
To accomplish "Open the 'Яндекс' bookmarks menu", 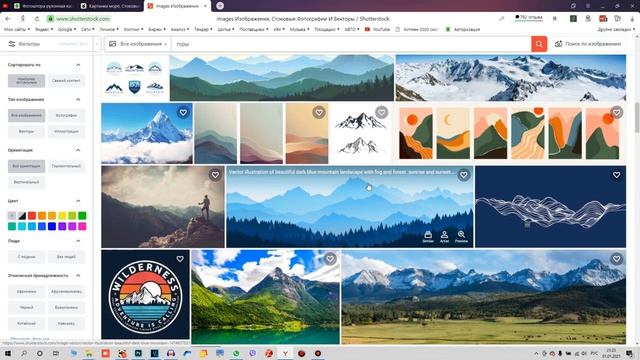I will pyautogui.click(x=44, y=29).
